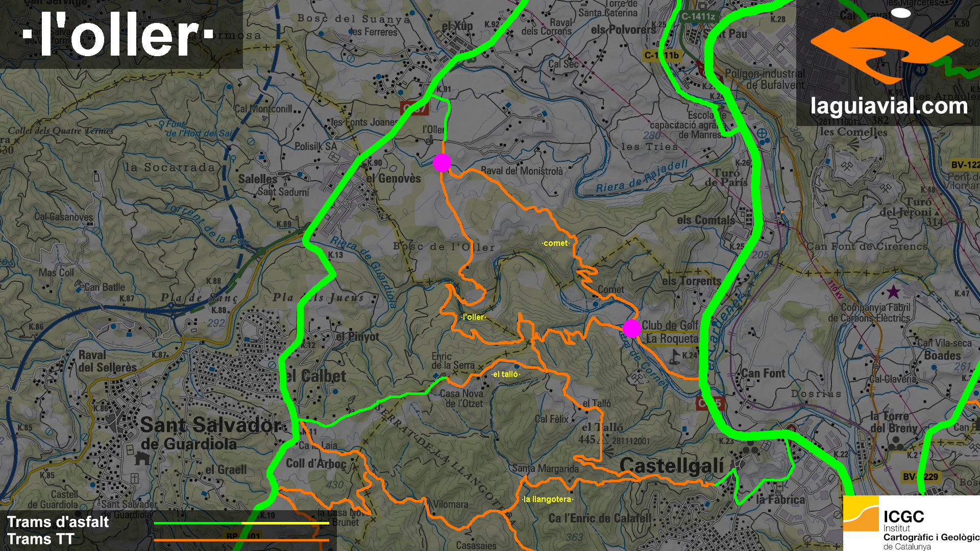The width and height of the screenshot is (980, 551).
Task: Click the ·l'oller· title banner
Action: click(x=118, y=35)
